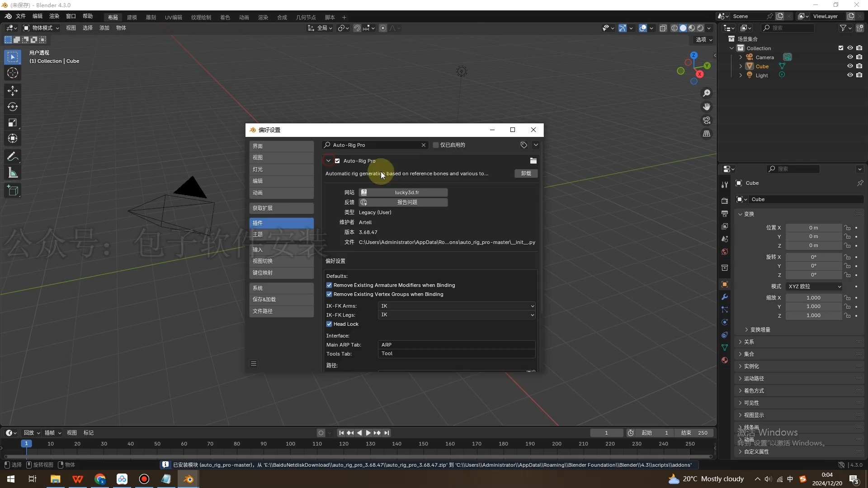Click the current frame number field
The width and height of the screenshot is (868, 488).
tap(607, 433)
